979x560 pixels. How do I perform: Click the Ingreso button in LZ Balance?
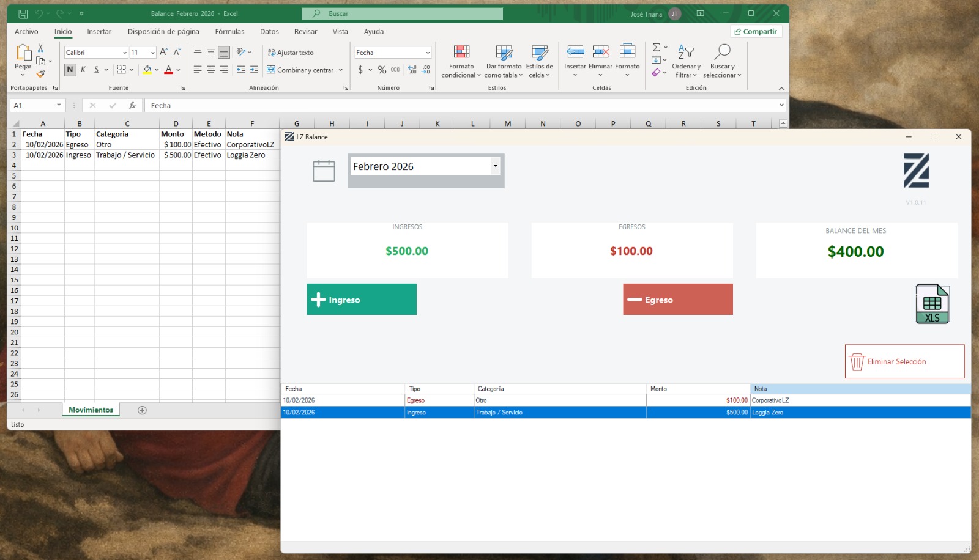click(361, 299)
